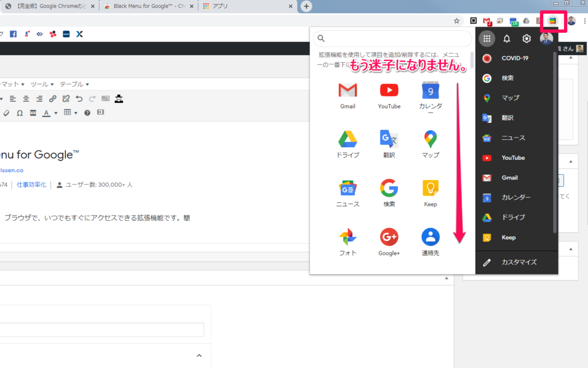Bookmark this page with the star icon

(457, 21)
